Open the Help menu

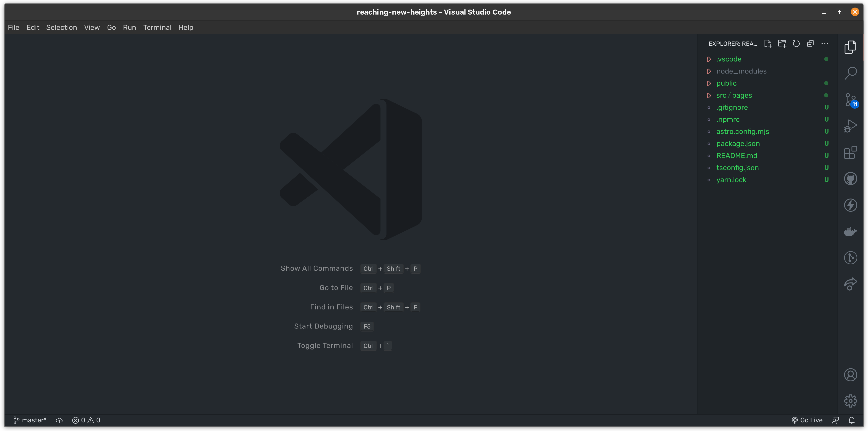186,28
